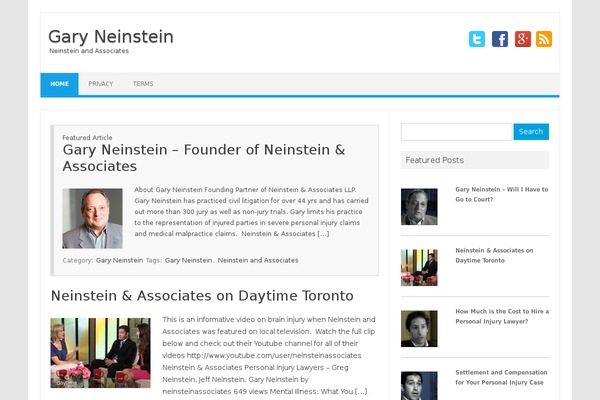
Task: Open the Neinstein & Associates on Daytime Toronto heading
Action: [x=202, y=296]
